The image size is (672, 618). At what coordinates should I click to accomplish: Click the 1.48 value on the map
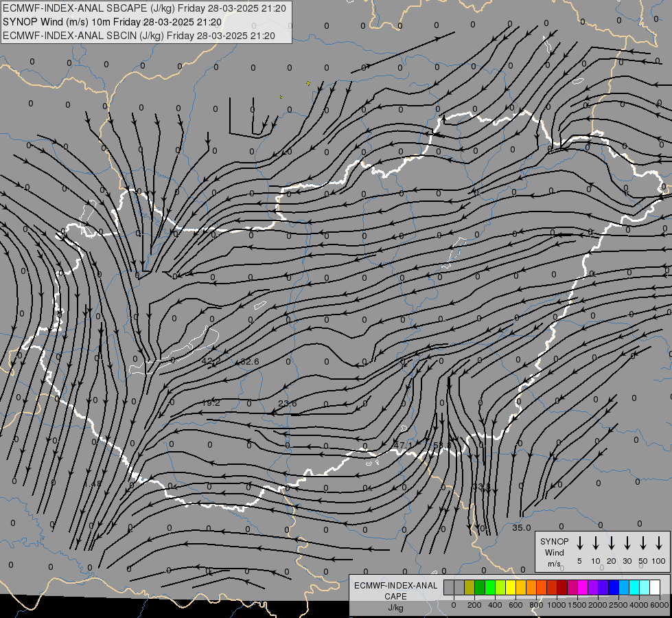pyautogui.click(x=93, y=484)
